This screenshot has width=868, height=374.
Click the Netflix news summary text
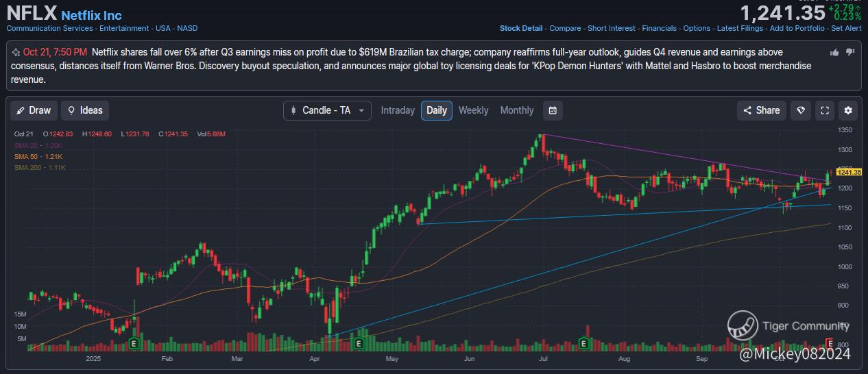click(x=410, y=66)
